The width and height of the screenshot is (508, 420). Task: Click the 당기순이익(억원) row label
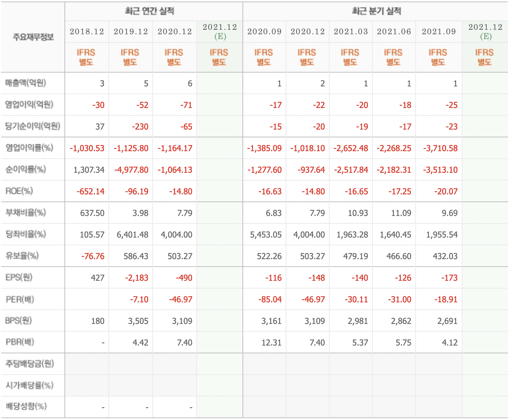33,126
